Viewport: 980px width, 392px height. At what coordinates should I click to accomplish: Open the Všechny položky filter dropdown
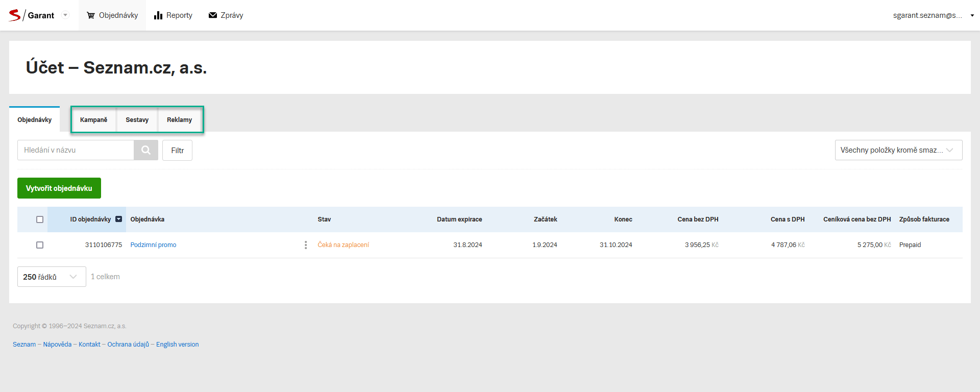click(898, 150)
